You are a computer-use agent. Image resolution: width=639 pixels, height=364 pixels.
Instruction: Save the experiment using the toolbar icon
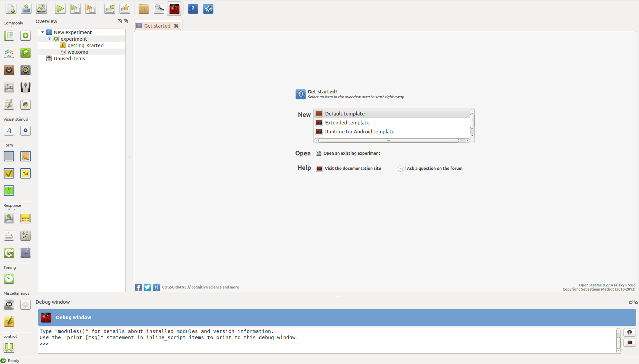tap(41, 9)
